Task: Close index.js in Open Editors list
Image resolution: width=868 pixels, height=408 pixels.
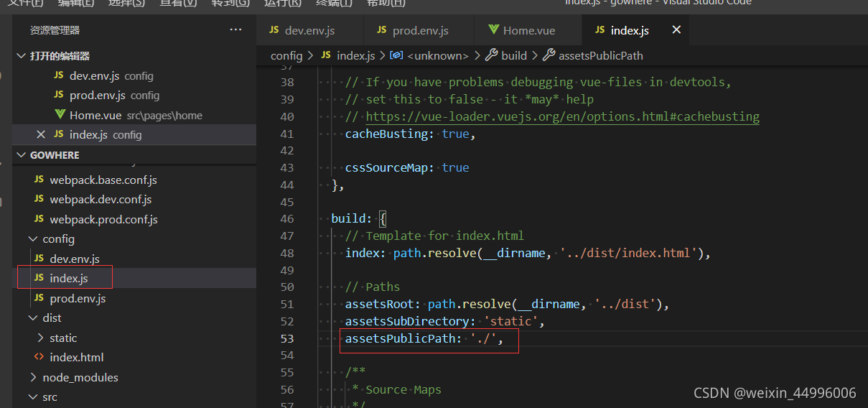Action: [x=41, y=134]
